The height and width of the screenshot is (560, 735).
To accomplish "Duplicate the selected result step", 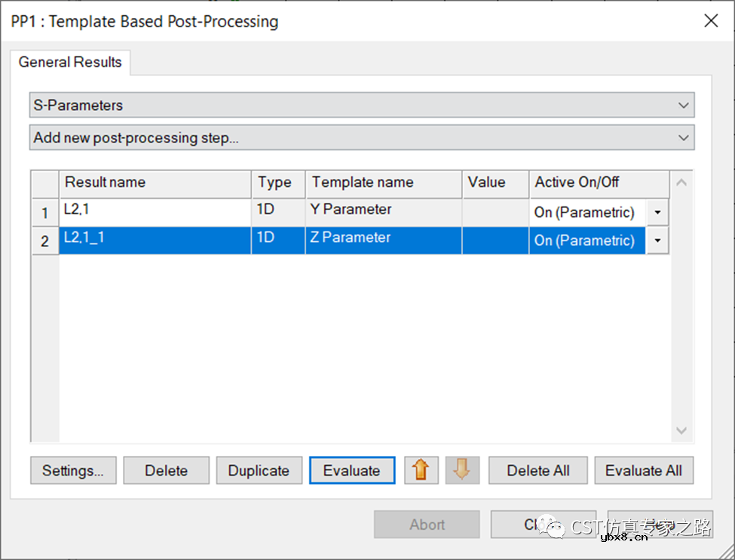I will tap(259, 470).
